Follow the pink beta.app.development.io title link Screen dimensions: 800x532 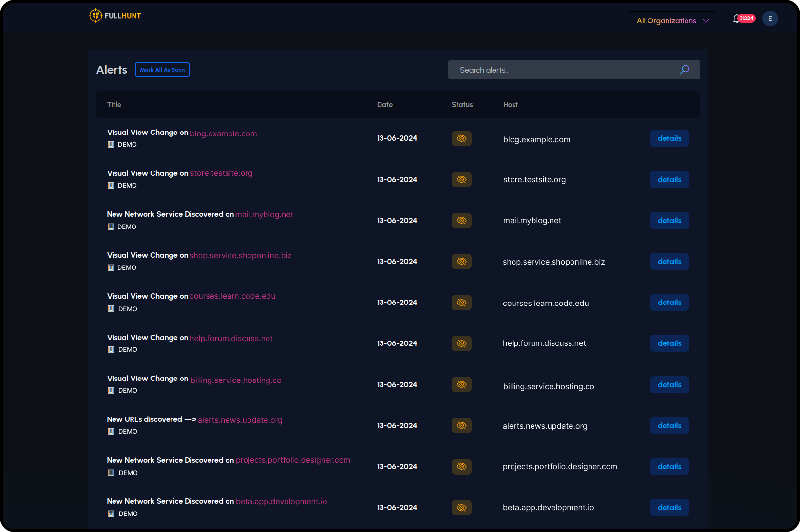pos(282,502)
